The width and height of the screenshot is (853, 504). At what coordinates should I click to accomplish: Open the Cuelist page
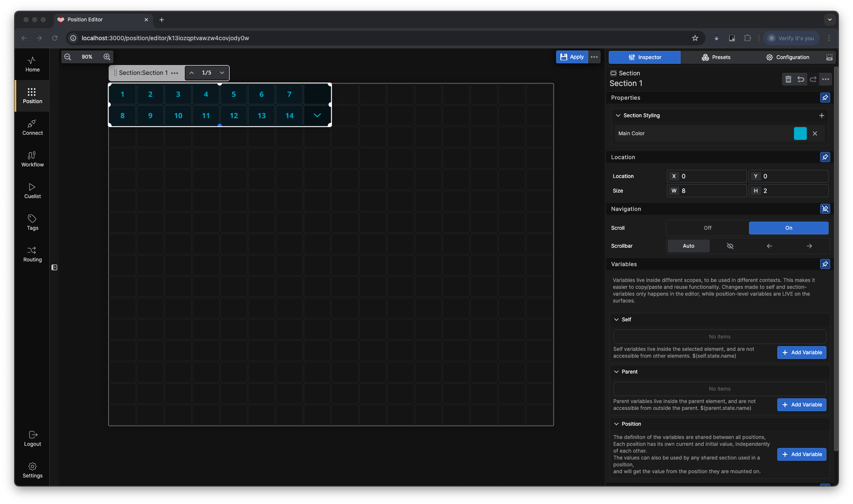coord(32,191)
